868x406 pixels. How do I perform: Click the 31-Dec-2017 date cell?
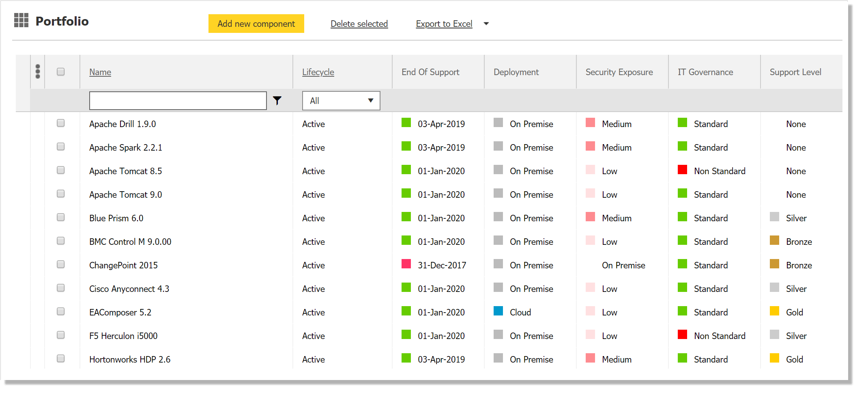442,266
